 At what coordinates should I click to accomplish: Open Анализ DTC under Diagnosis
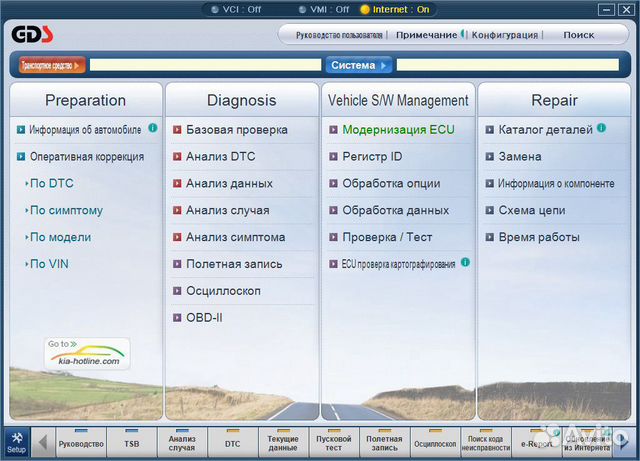222,157
